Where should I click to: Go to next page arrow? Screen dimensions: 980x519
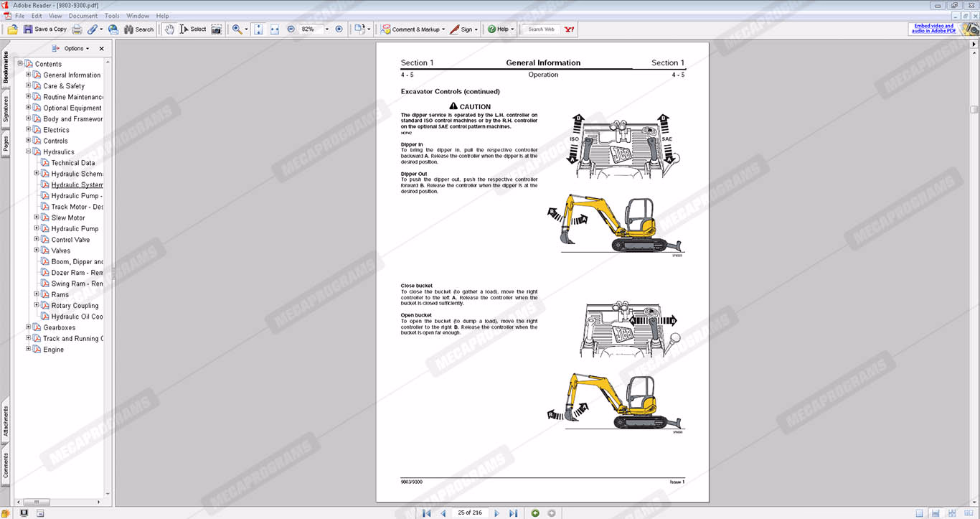pos(496,513)
